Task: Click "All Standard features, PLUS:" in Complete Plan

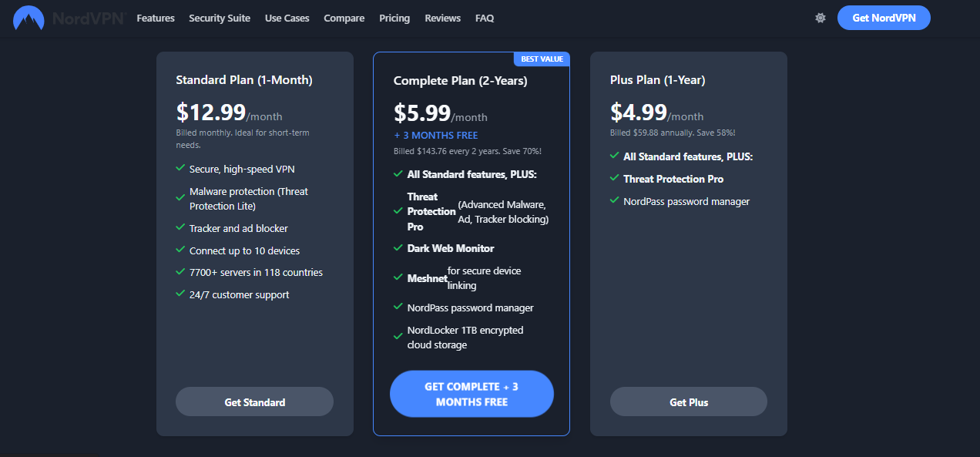Action: coord(472,174)
